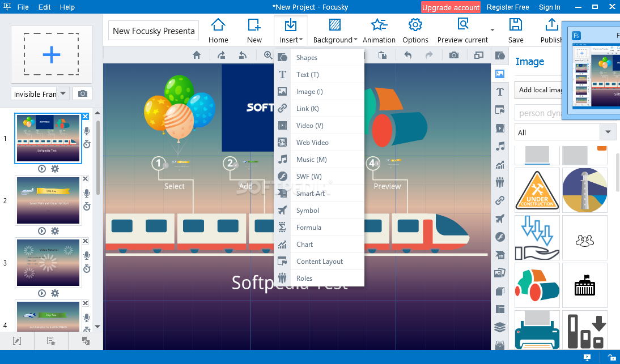Delete slide 2 with its X button

pos(86,179)
